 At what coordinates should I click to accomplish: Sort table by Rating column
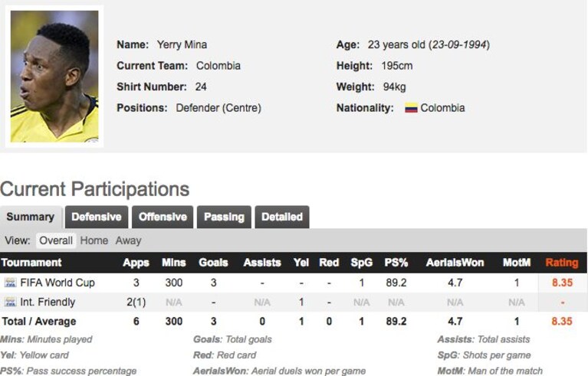(562, 263)
